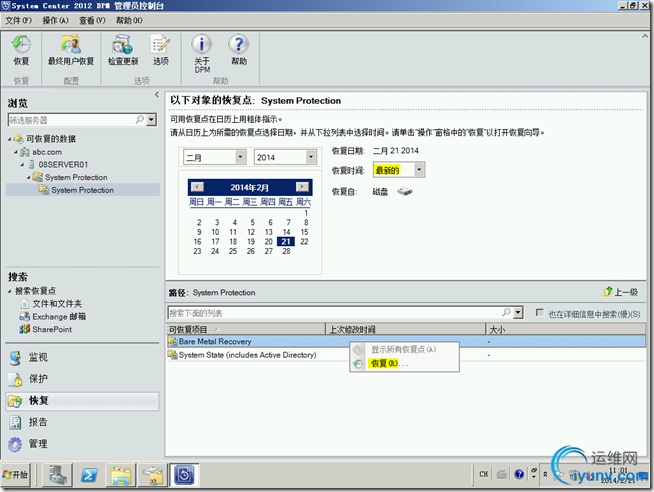Open the 查看 menu

92,20
